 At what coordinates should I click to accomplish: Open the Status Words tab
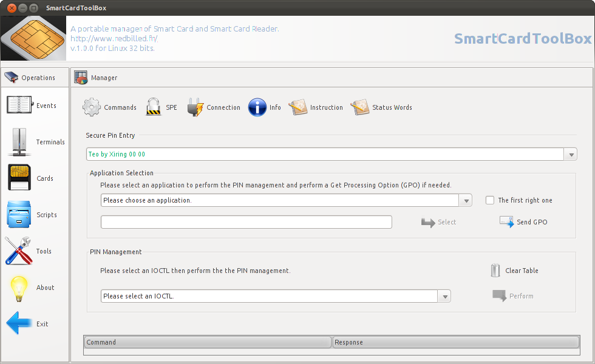coord(360,107)
